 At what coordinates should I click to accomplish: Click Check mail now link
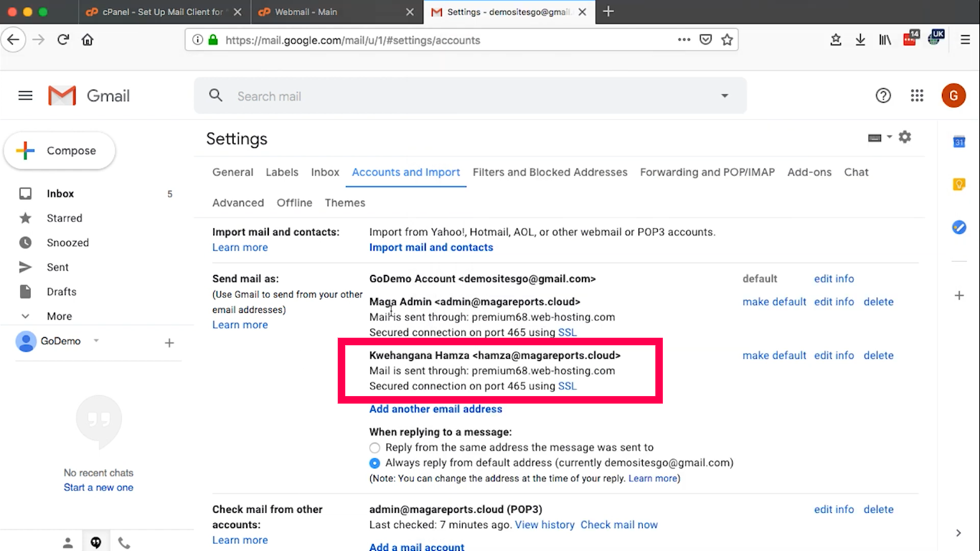coord(619,525)
